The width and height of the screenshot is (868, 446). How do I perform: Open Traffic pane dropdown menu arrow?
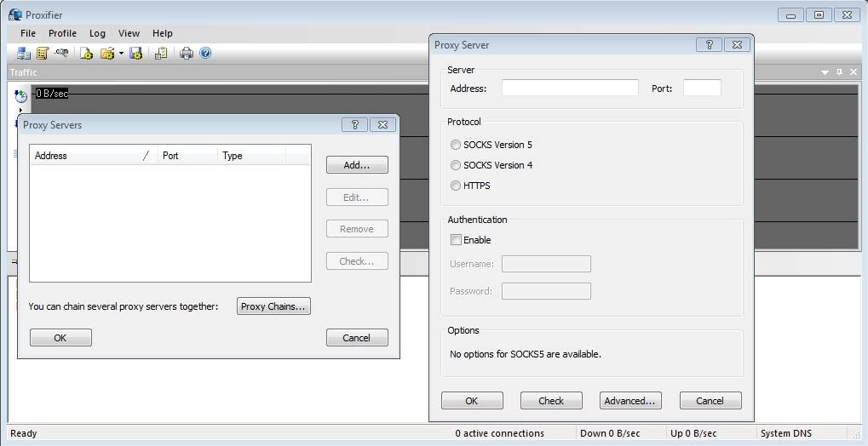(825, 72)
